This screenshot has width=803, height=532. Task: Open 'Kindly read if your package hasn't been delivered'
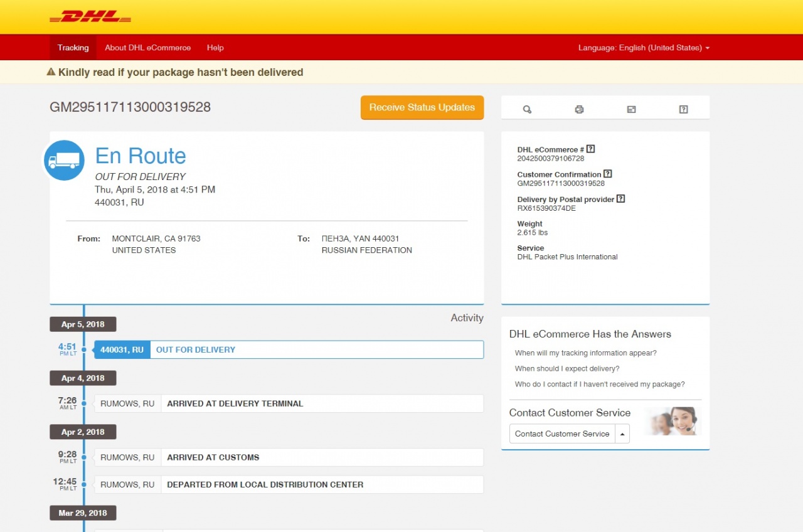181,72
